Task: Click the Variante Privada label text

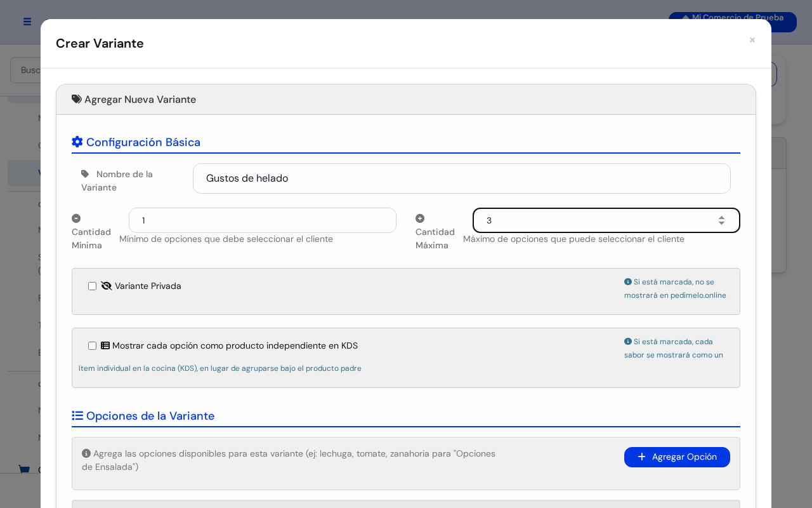Action: pos(148,286)
